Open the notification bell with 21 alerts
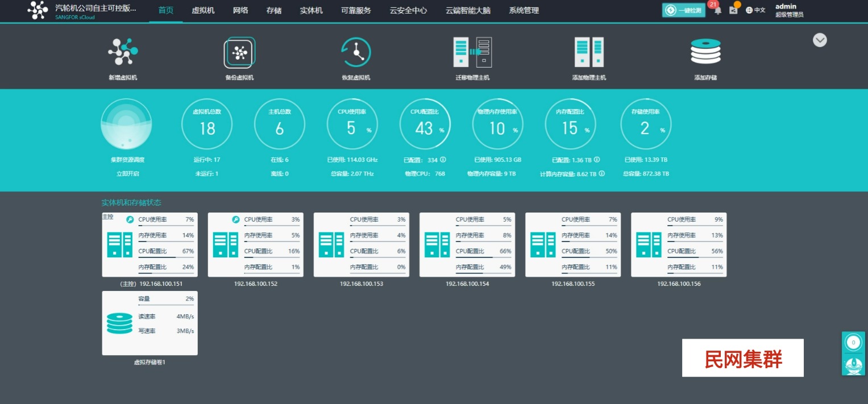 tap(718, 10)
